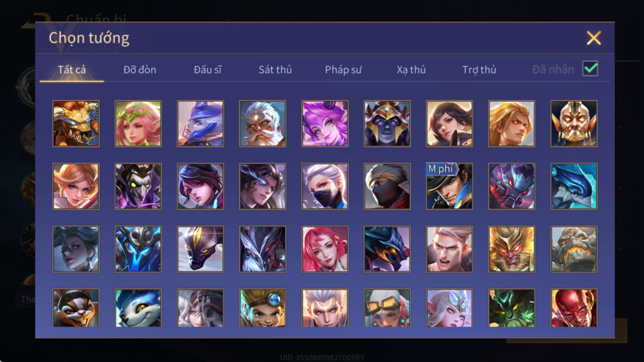
Task: Close the 'Chọn tướng' dialog
Action: pyautogui.click(x=594, y=38)
